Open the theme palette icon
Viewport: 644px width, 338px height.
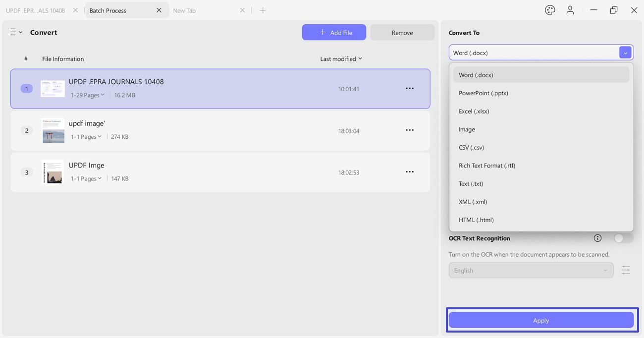550,10
